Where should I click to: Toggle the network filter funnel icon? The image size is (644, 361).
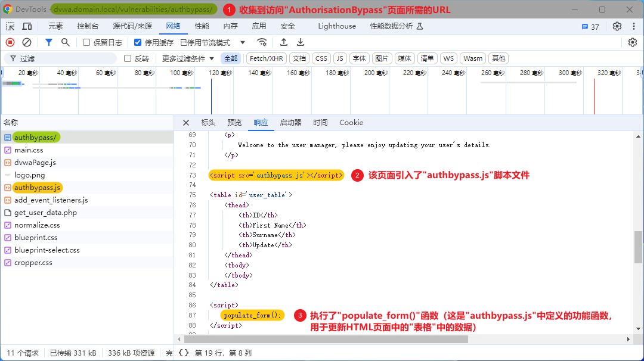(48, 42)
